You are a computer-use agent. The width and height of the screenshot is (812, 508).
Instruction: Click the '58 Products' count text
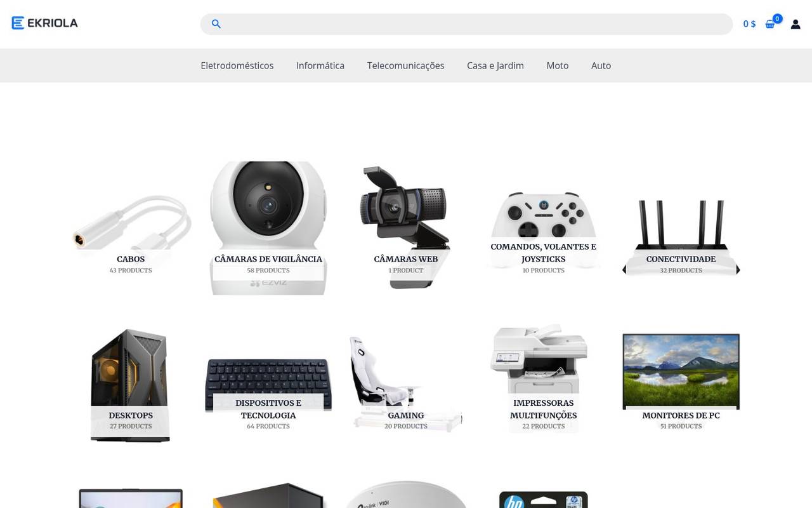pyautogui.click(x=268, y=271)
